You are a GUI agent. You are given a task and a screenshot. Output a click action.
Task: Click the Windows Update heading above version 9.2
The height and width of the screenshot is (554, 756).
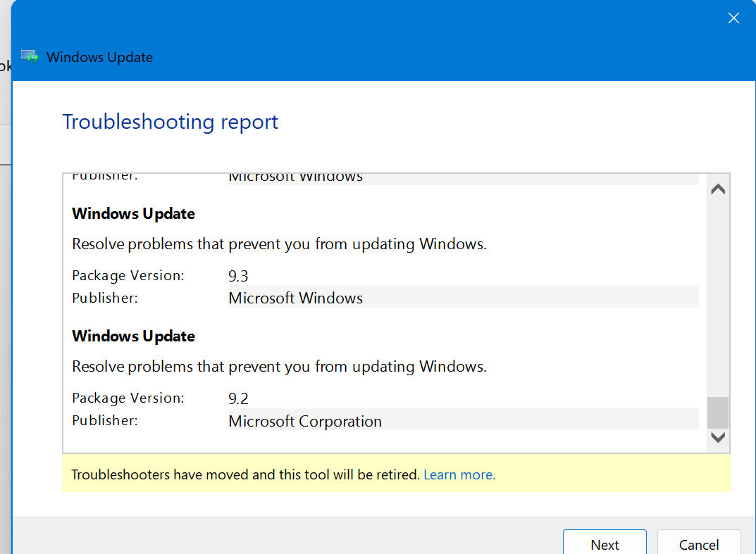coord(134,336)
